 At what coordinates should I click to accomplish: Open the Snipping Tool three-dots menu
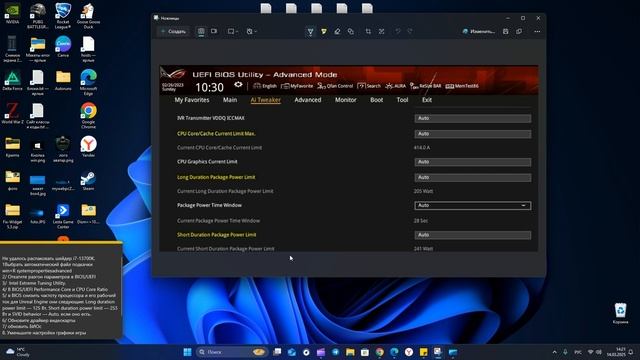(x=537, y=31)
